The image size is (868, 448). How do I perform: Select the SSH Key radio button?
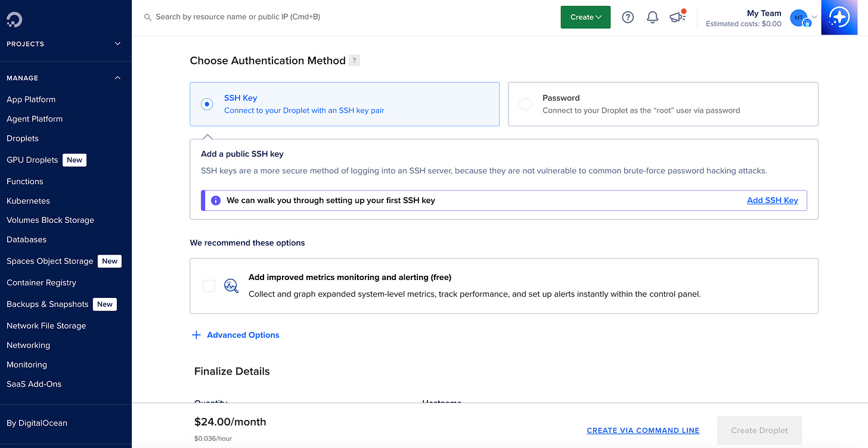pos(207,104)
